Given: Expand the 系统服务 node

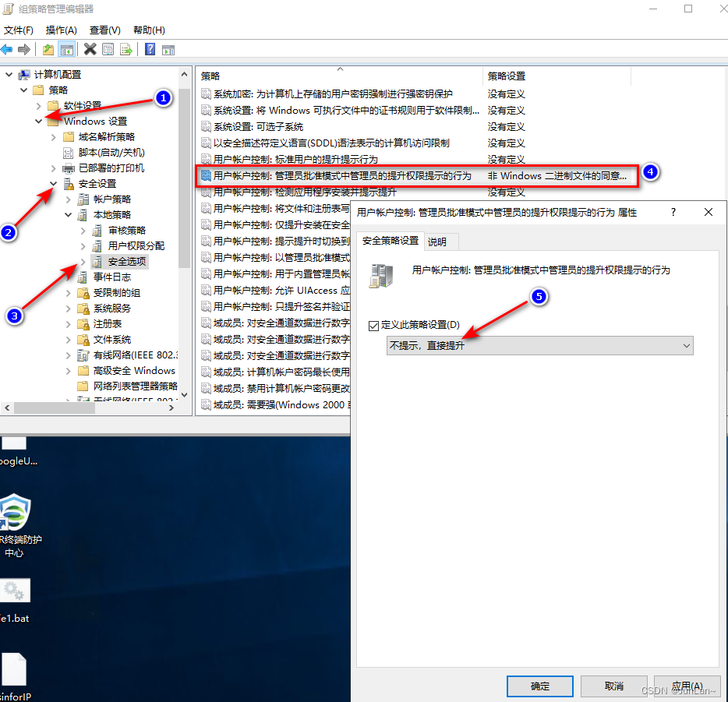Looking at the screenshot, I should (x=69, y=309).
